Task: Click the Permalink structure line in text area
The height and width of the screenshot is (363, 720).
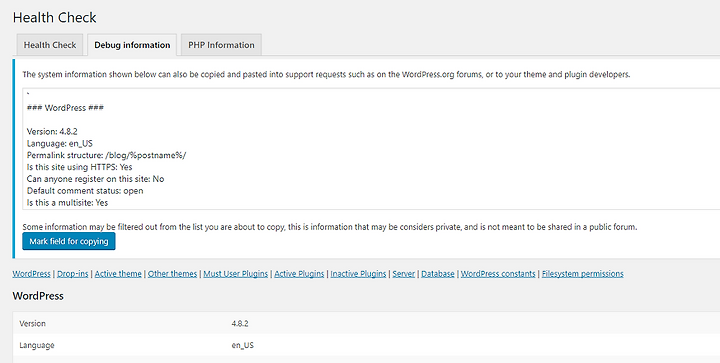Action: [x=107, y=155]
